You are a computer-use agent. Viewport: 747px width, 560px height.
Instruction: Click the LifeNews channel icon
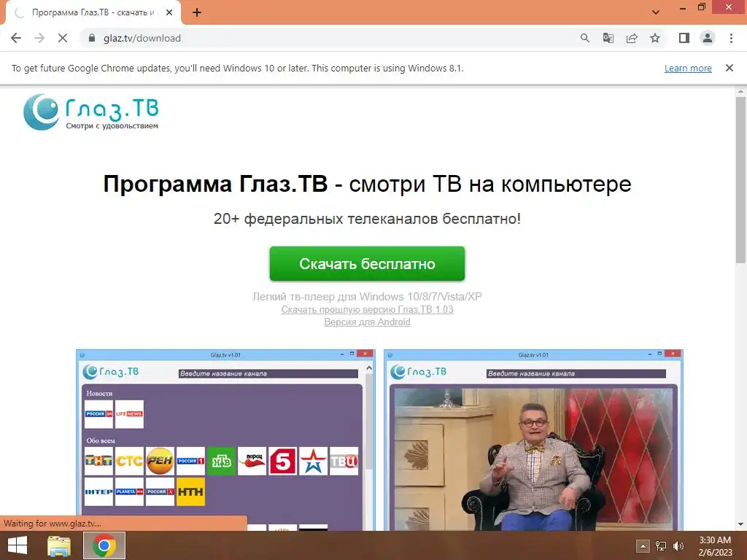pyautogui.click(x=129, y=414)
